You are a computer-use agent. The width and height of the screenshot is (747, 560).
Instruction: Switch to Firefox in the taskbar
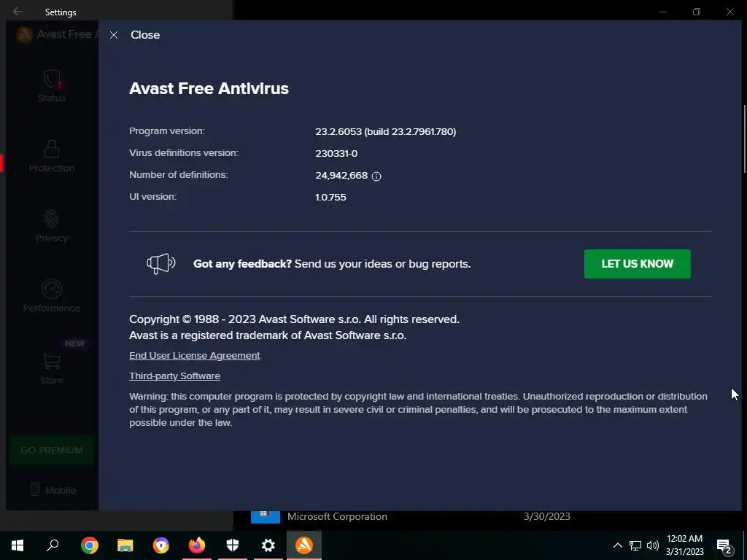(x=197, y=545)
